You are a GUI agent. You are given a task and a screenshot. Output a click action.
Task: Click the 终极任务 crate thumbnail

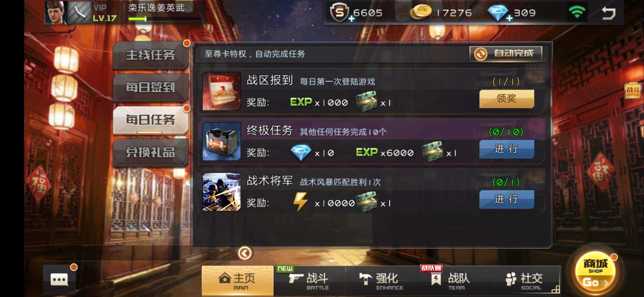222,141
